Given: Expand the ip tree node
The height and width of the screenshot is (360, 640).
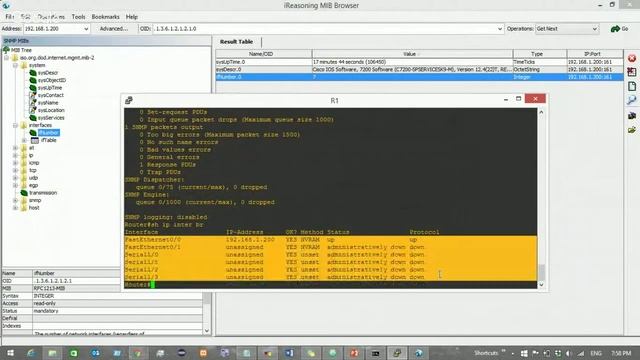Looking at the screenshot, I should [x=16, y=156].
